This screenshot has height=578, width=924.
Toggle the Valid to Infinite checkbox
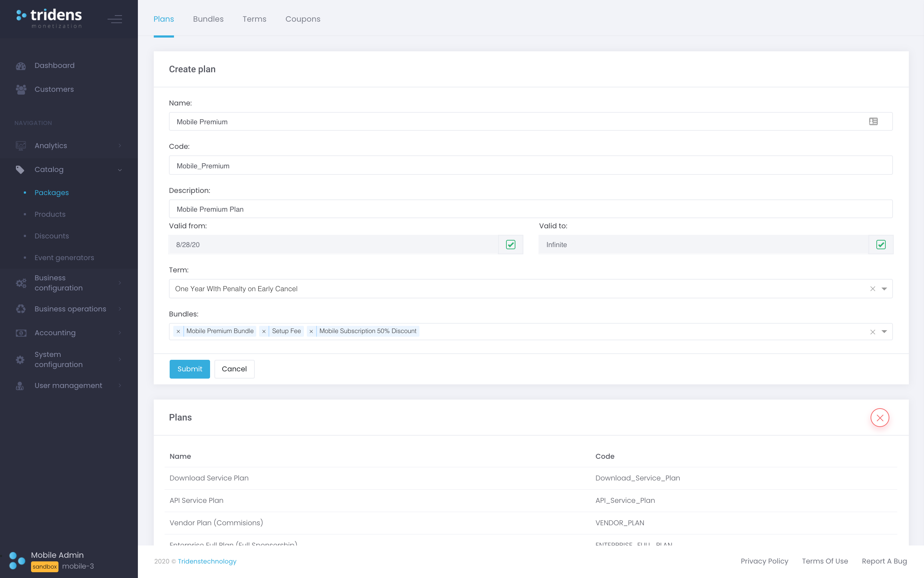(881, 245)
